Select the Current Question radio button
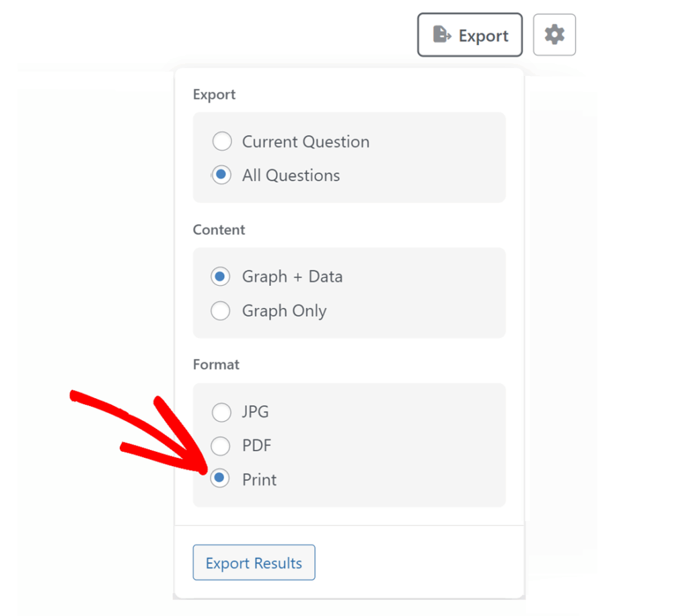This screenshot has width=689, height=616. (221, 142)
